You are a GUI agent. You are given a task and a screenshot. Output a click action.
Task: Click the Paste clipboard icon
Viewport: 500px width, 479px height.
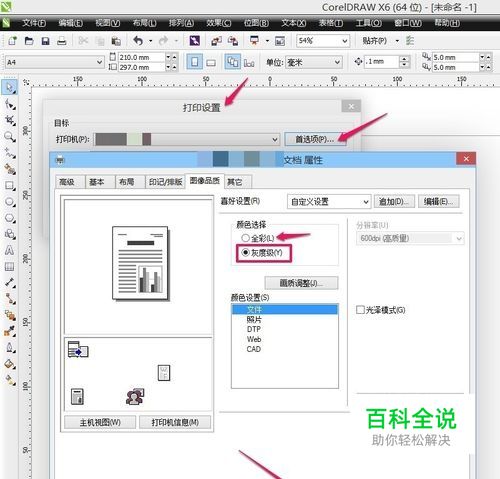click(x=116, y=41)
